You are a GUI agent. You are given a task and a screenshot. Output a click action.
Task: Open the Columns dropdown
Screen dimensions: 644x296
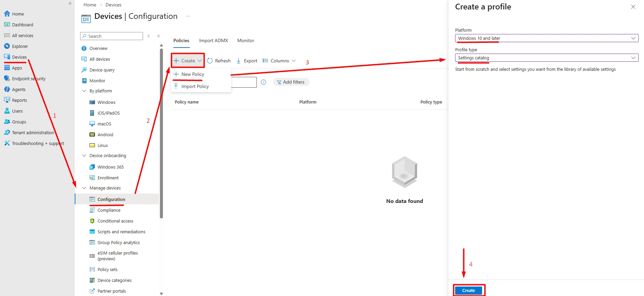279,61
